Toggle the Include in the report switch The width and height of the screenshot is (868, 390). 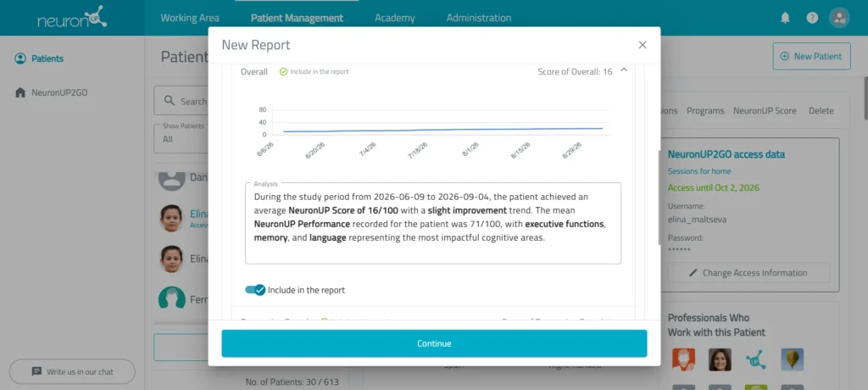pyautogui.click(x=255, y=290)
